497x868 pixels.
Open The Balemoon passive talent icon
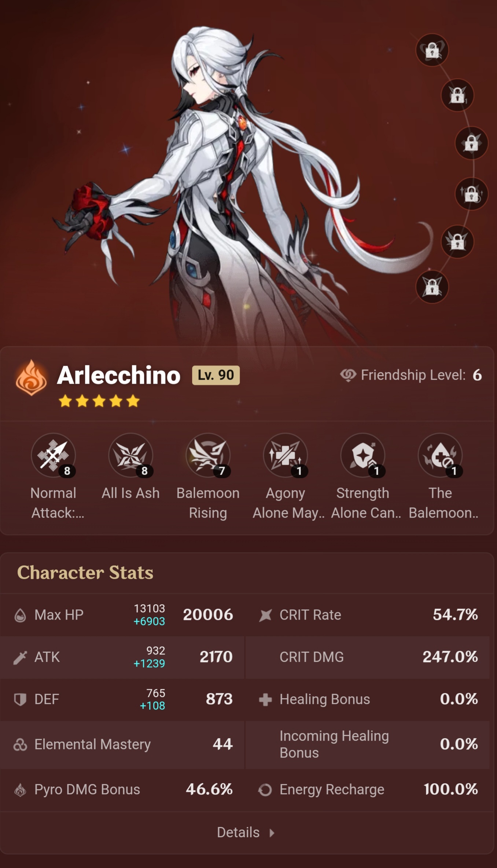440,455
